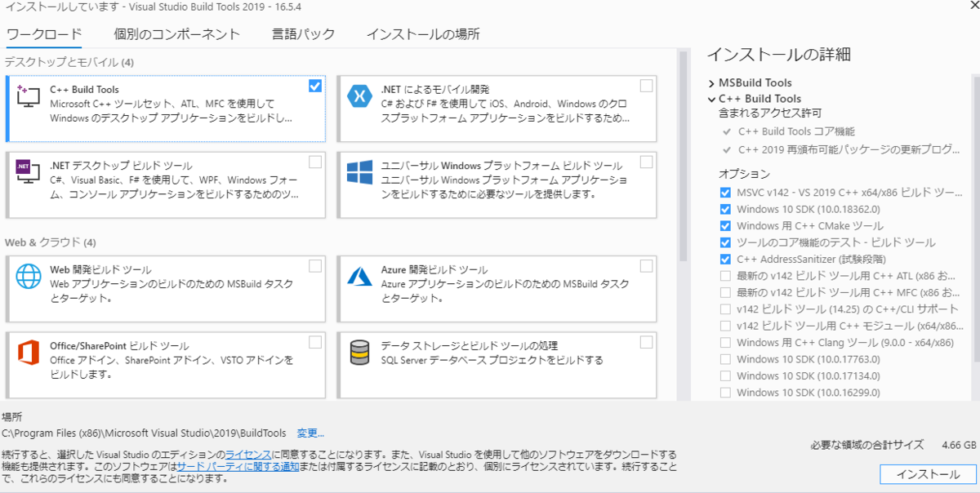Click the 変更... location link

[x=310, y=433]
